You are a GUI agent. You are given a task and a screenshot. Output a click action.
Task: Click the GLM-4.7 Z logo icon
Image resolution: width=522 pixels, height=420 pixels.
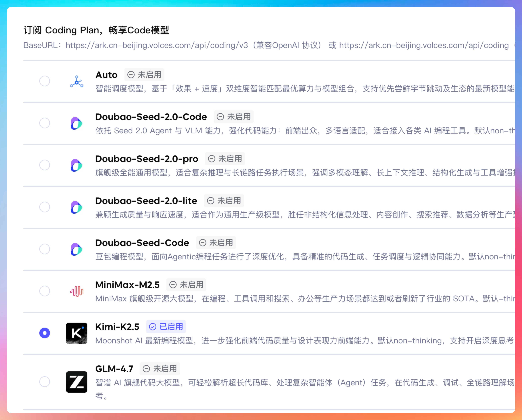(76, 382)
